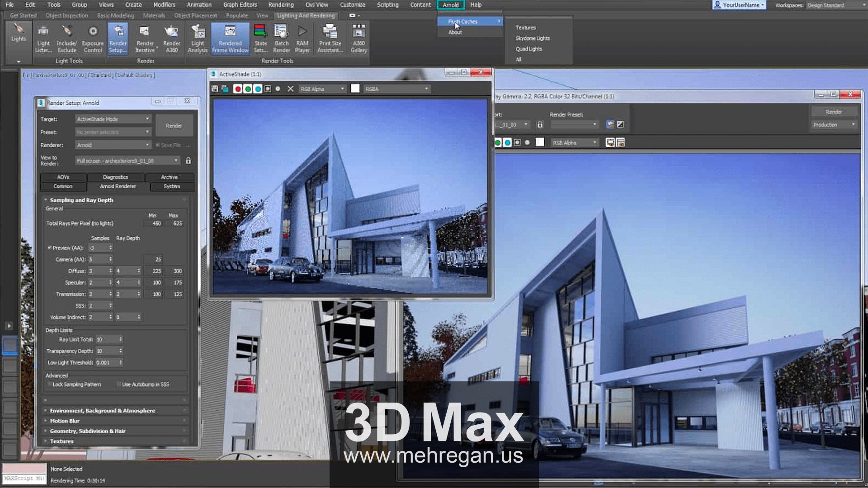
Task: Toggle Use Autobump in SSS checkbox
Action: coord(119,385)
